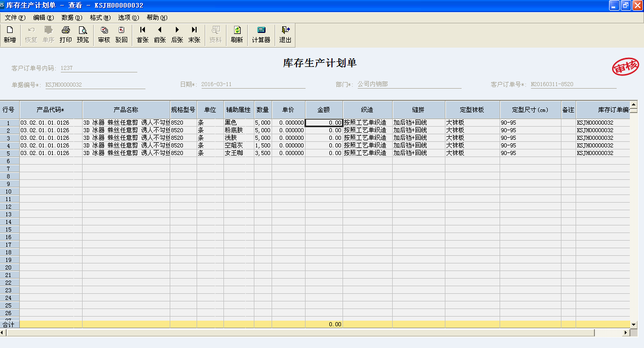
Task: Select row header number 3
Action: tap(9, 138)
